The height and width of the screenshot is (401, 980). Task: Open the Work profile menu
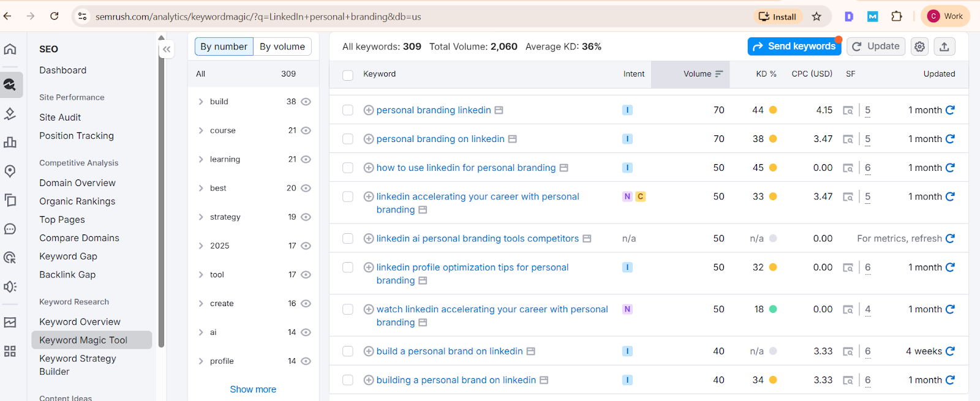coord(945,17)
